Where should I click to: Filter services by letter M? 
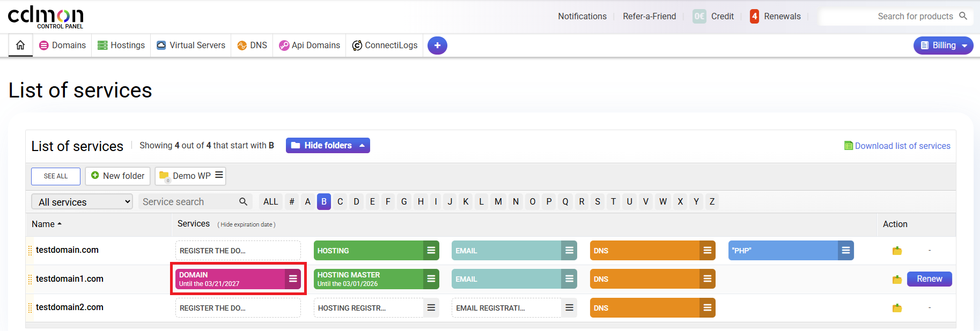(x=498, y=201)
